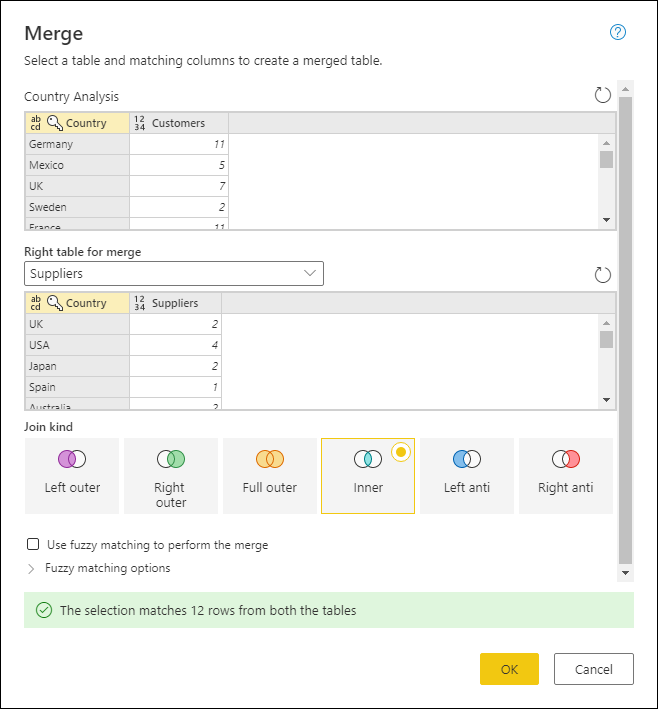Click the Suppliers column header
658x709 pixels.
click(174, 303)
